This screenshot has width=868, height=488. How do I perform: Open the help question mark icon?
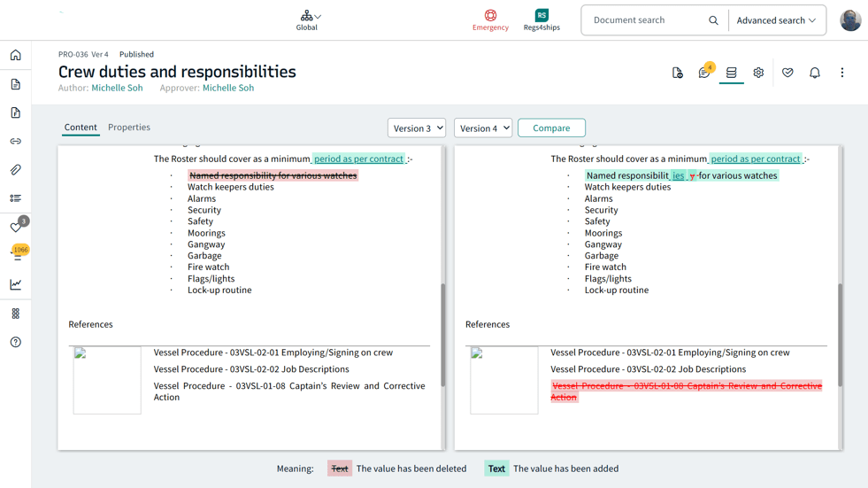pyautogui.click(x=16, y=342)
